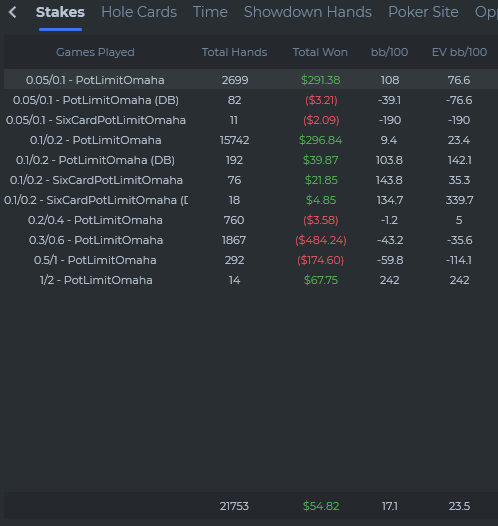Select the 0.1/0.2 - SixCardPotLimitOmaha row with 76 hands

(251, 180)
